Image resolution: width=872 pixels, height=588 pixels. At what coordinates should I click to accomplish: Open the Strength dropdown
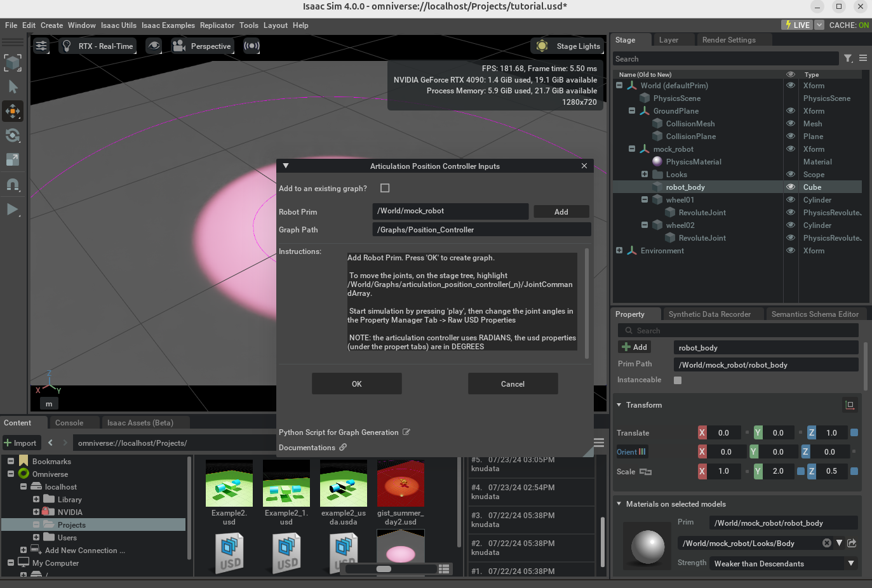784,563
